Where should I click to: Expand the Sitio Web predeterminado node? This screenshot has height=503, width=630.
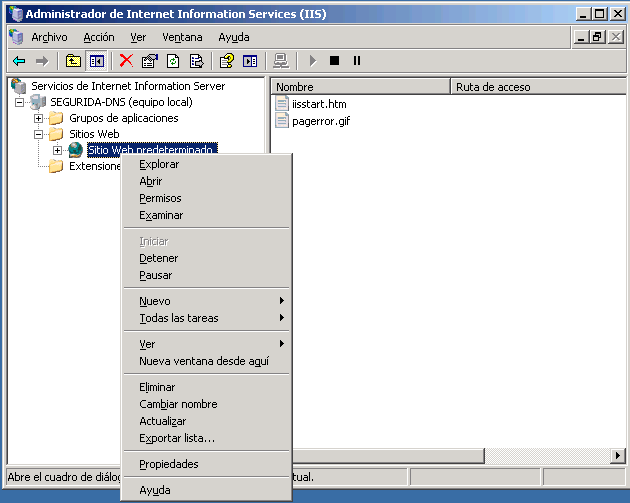[x=57, y=150]
